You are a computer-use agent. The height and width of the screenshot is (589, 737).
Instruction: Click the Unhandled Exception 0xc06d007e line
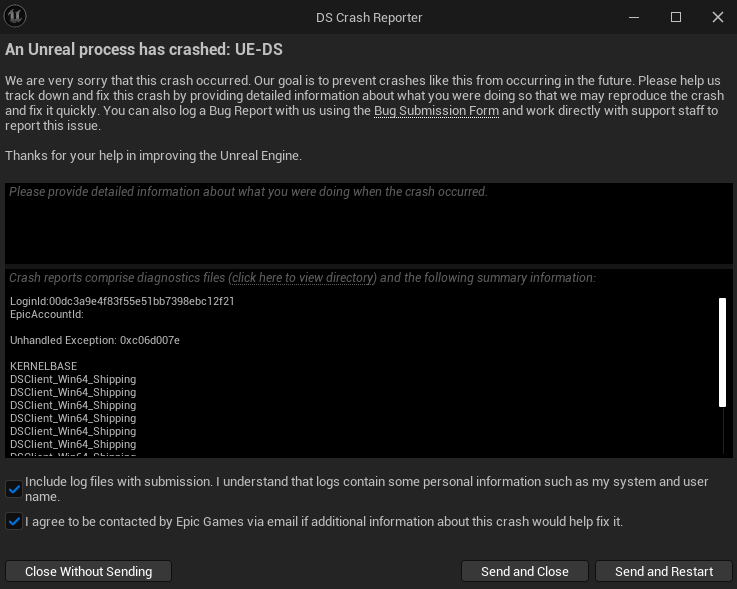95,340
